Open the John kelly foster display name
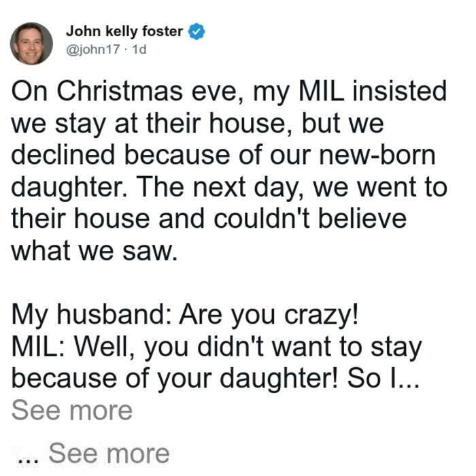This screenshot has width=476, height=476. tap(124, 31)
